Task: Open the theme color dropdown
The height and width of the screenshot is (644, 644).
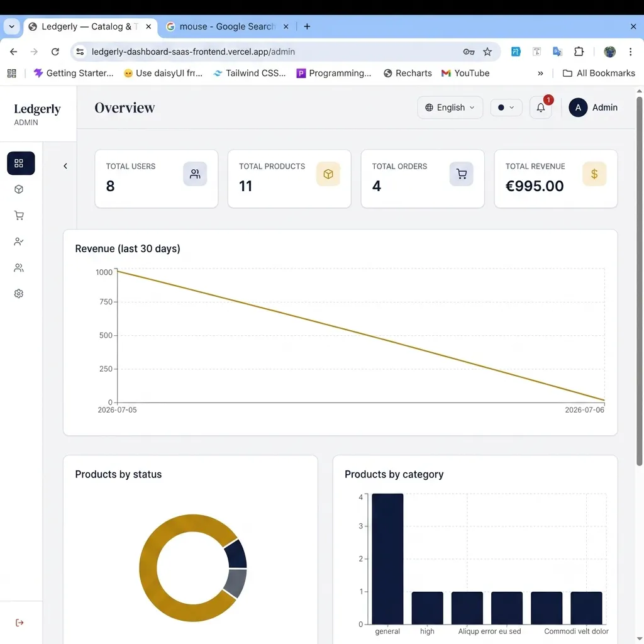Action: 506,108
